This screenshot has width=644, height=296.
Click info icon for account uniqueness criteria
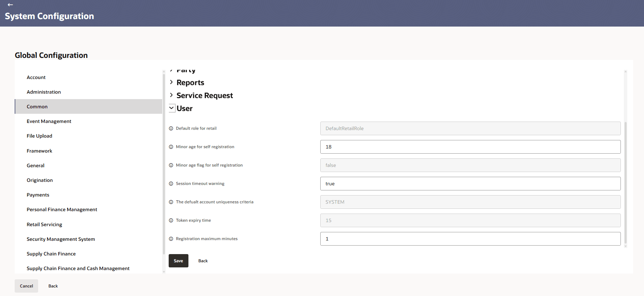coord(171,202)
